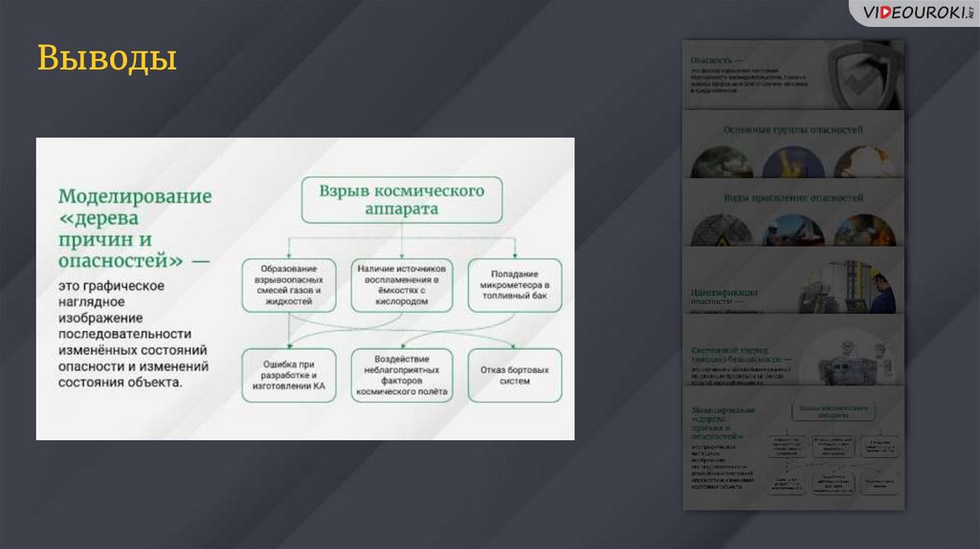Click 'Воздействие неблагоприятных факторов' box
Screen dimensions: 980x549
click(401, 375)
